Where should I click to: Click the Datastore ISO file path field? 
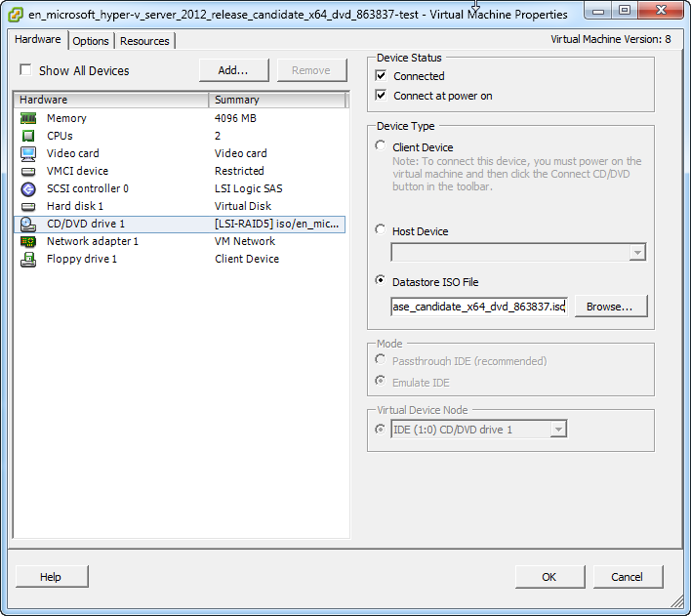point(479,307)
